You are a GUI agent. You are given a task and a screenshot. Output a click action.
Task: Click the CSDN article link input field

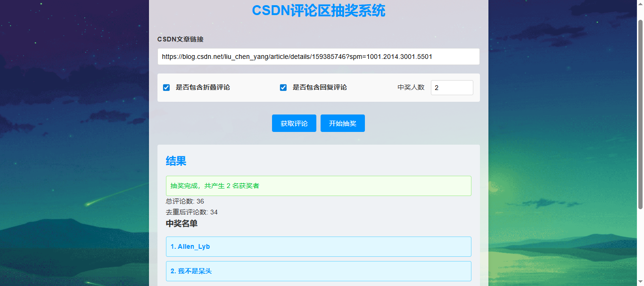[319, 57]
